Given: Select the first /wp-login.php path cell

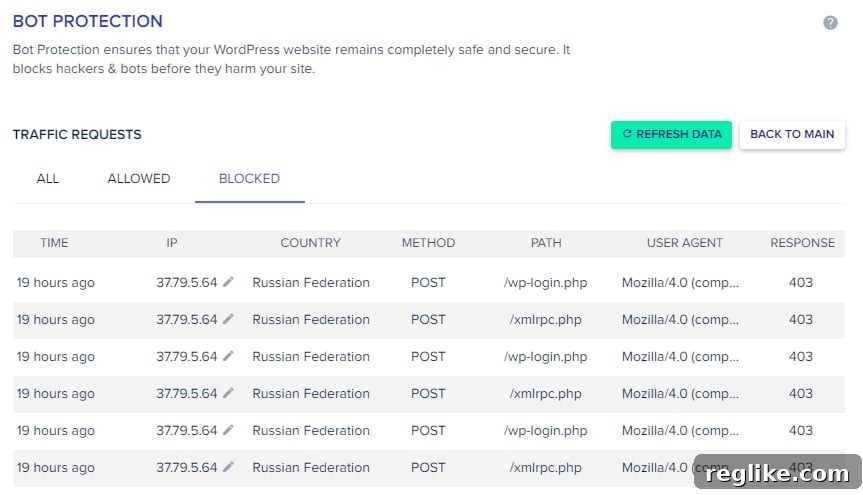Looking at the screenshot, I should coord(545,282).
